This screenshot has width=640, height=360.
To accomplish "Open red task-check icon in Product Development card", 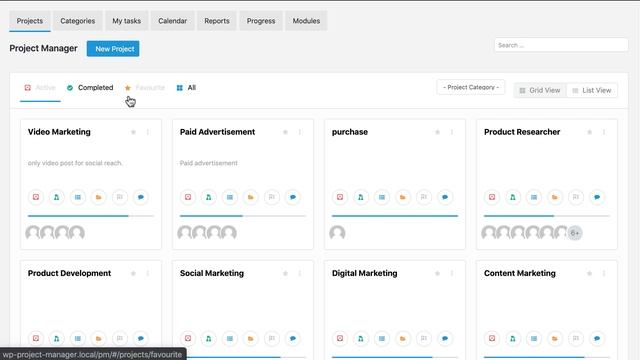I will tap(36, 338).
